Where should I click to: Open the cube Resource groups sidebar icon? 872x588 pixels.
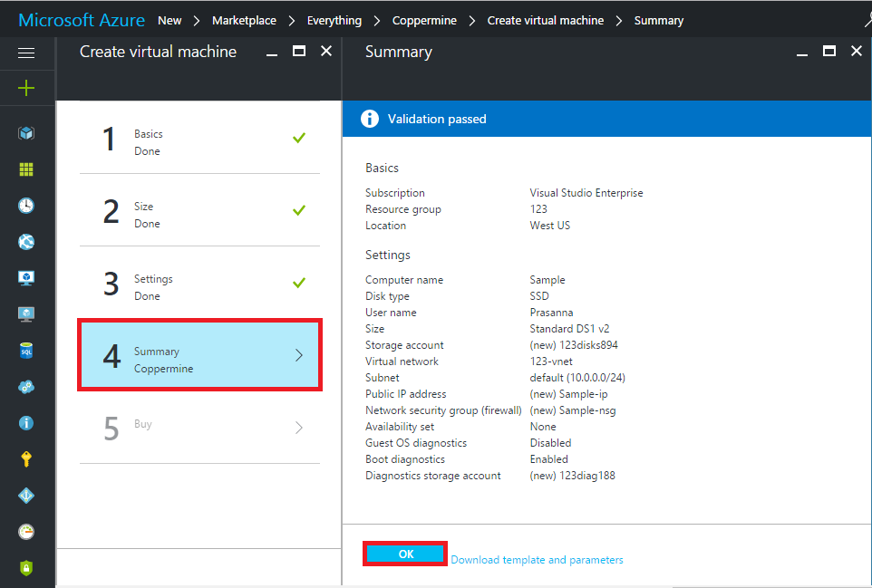(x=26, y=133)
